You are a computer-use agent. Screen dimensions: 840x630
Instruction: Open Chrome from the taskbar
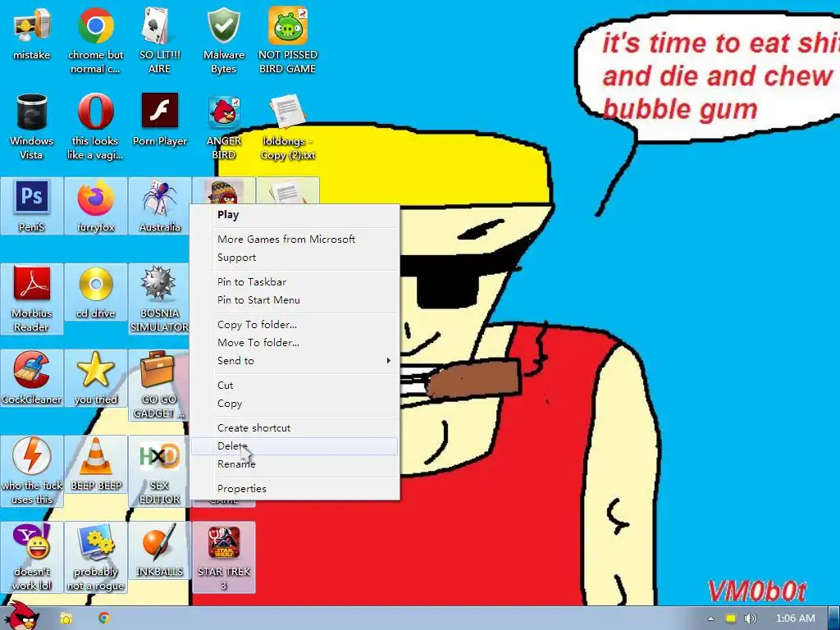104,619
